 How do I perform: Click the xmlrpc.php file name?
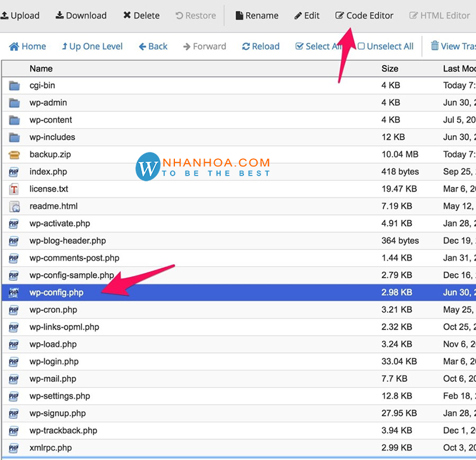click(51, 448)
